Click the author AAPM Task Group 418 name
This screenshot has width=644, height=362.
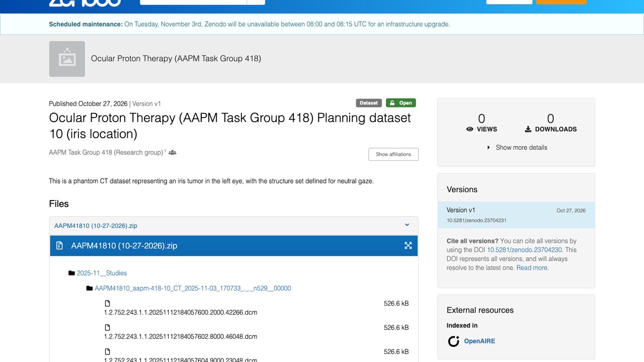pyautogui.click(x=106, y=152)
